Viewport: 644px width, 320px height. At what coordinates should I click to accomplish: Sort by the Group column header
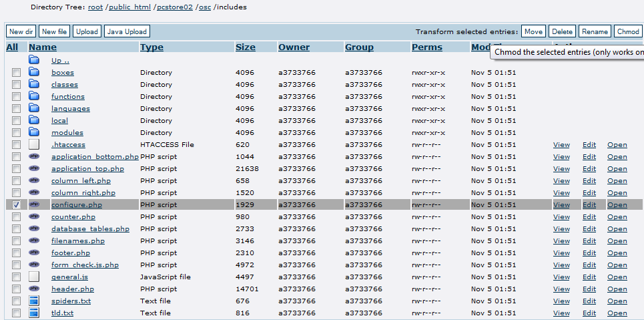[x=360, y=47]
